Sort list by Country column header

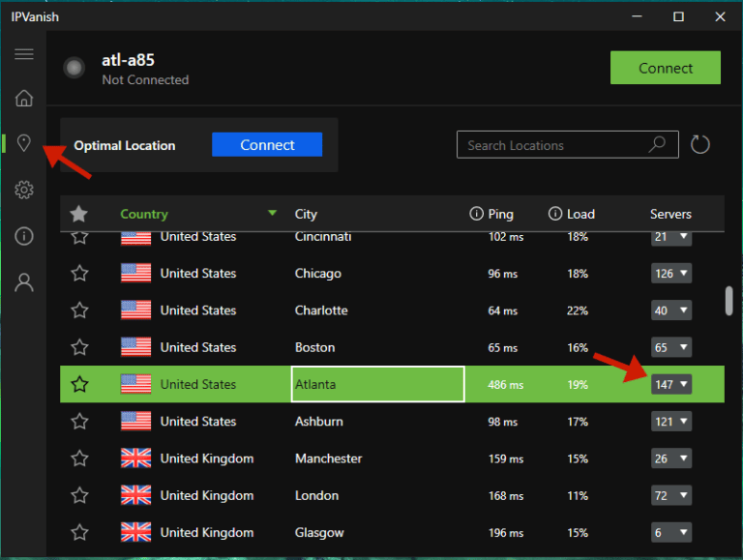click(144, 214)
